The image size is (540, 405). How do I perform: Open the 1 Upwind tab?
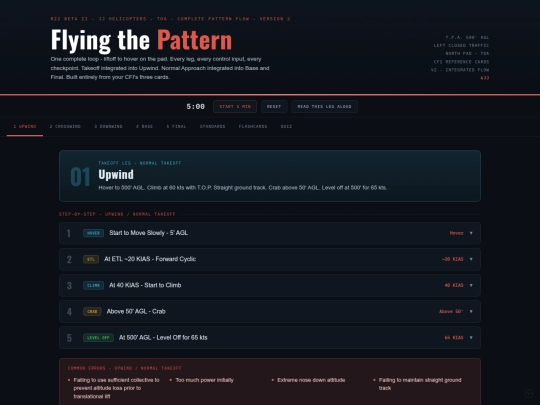[25, 127]
